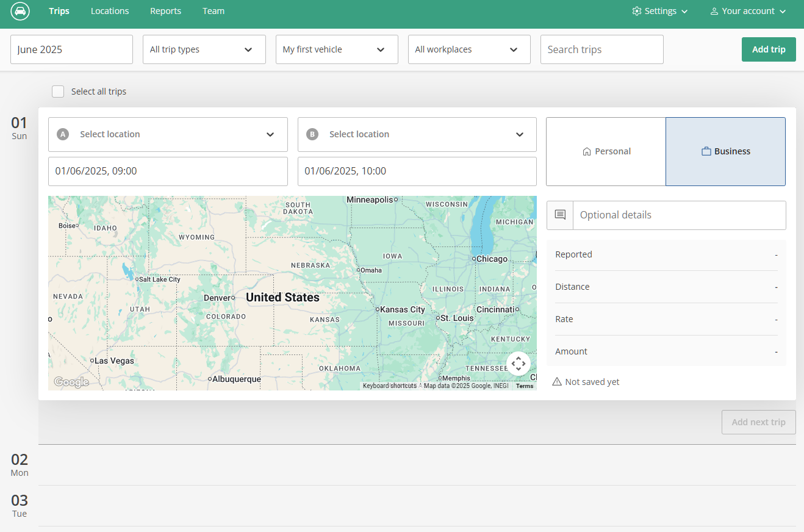Open the All trip types dropdown
The height and width of the screenshot is (532, 804).
click(x=204, y=49)
